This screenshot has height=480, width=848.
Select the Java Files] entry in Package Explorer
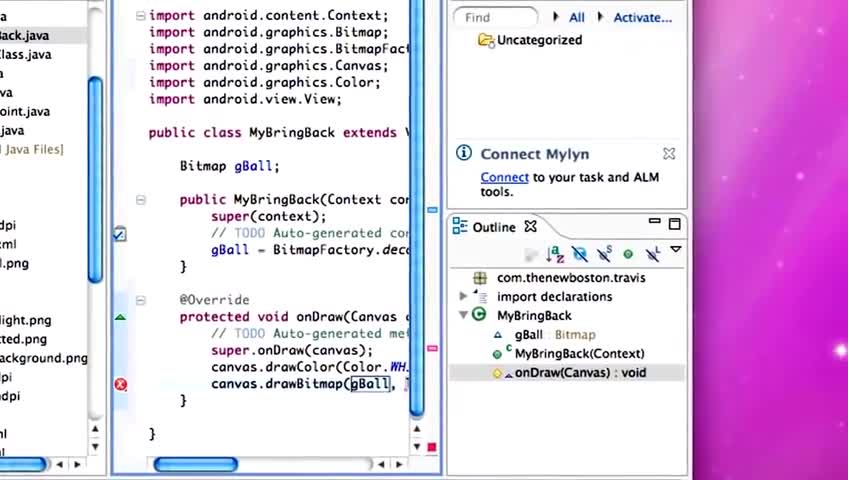(x=32, y=149)
